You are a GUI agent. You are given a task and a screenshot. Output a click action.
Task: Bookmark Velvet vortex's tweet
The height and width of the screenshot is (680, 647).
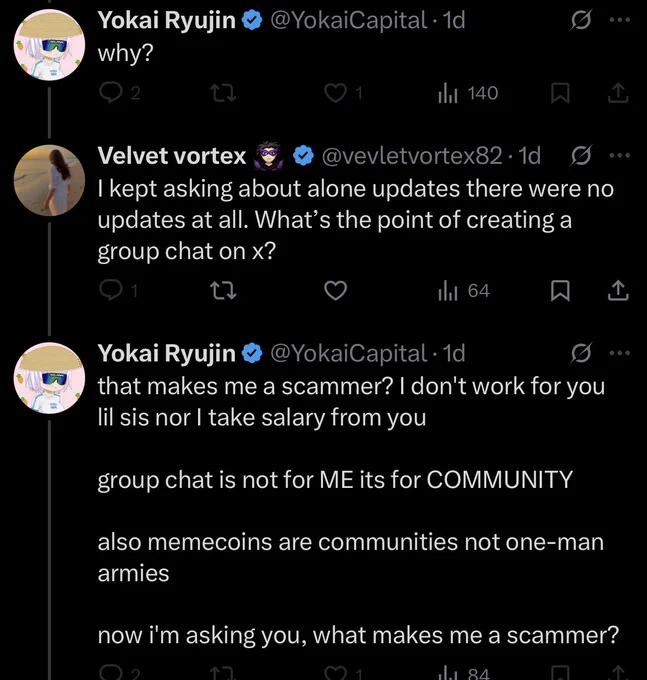tap(559, 291)
